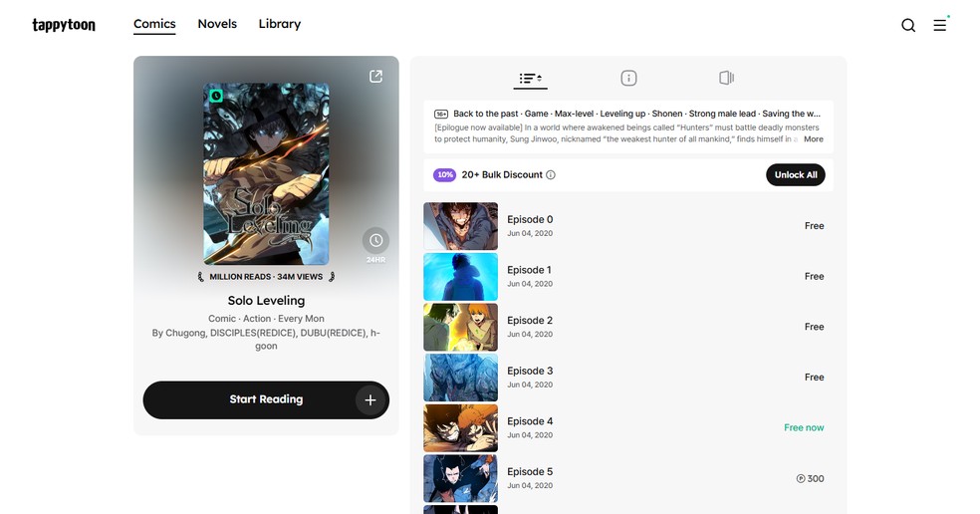Click Free label on Episode 2

814,327
